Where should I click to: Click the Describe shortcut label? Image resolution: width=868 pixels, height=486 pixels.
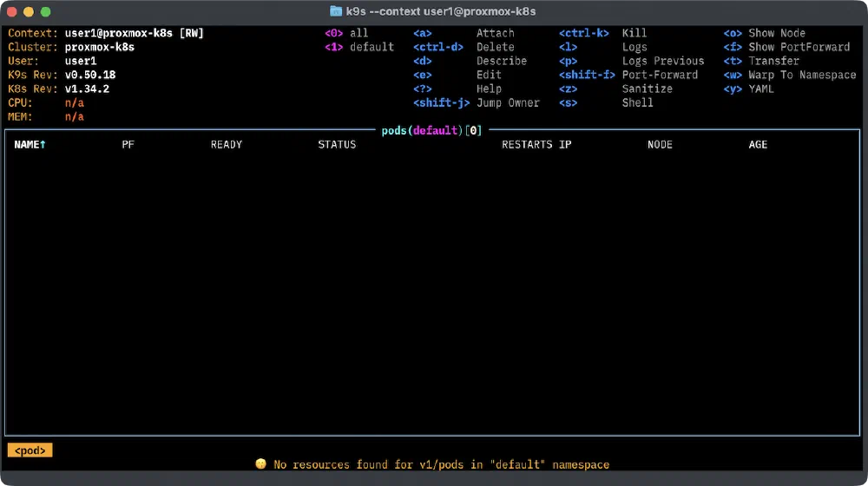pyautogui.click(x=501, y=61)
